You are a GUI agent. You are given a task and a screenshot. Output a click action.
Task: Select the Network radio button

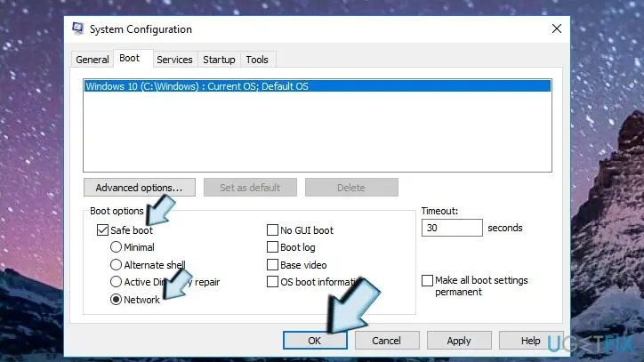[x=116, y=300]
